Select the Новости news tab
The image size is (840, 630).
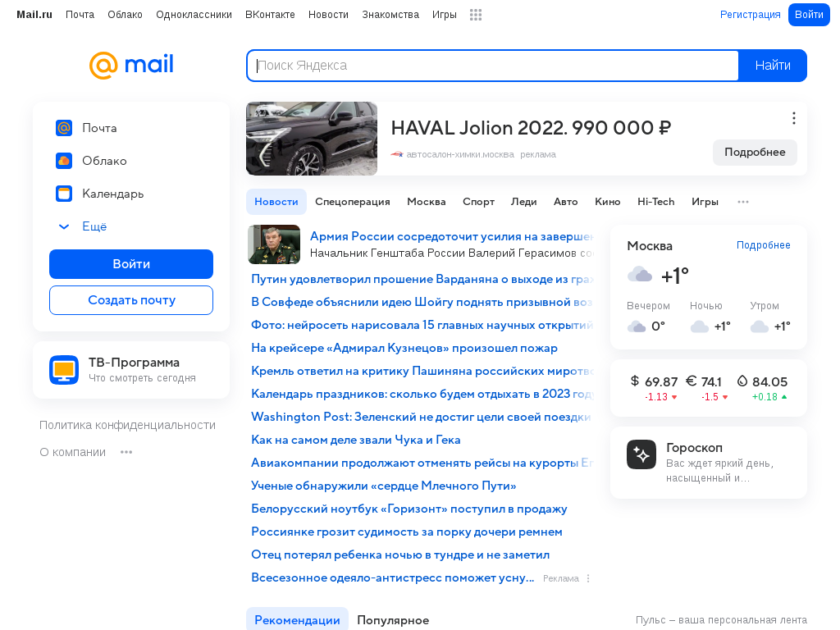276,202
